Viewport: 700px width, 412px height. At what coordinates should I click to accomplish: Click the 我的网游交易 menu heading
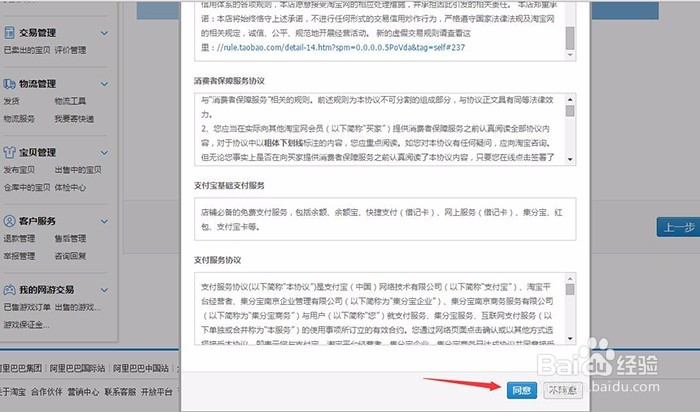click(x=46, y=290)
